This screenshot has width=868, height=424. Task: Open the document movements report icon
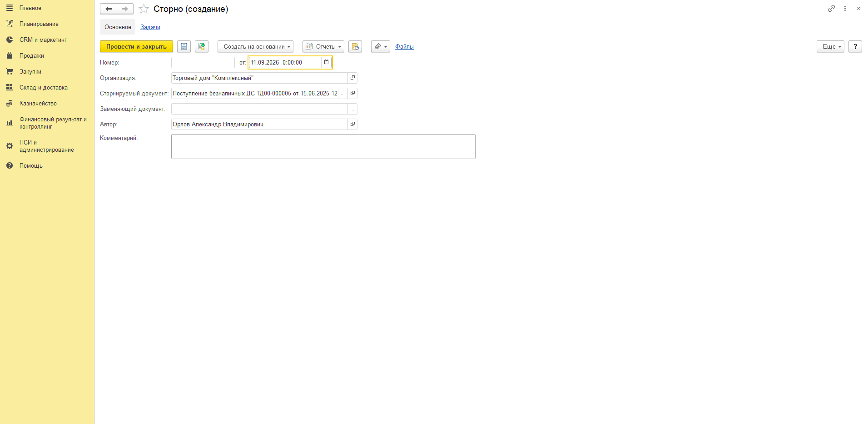point(355,47)
